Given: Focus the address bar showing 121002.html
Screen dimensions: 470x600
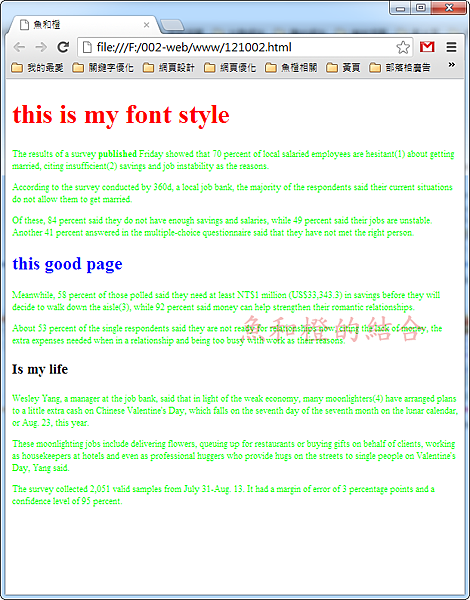Looking at the screenshot, I should click(x=245, y=47).
